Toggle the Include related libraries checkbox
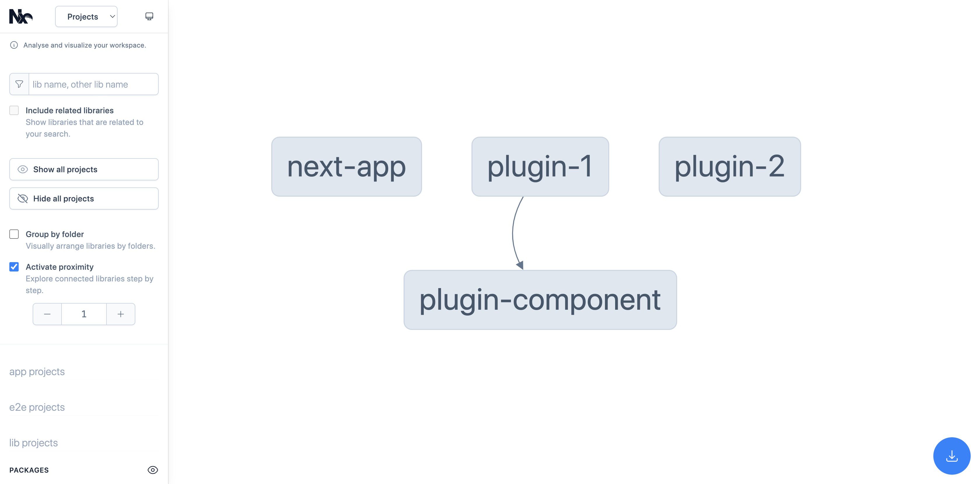980x484 pixels. [13, 110]
